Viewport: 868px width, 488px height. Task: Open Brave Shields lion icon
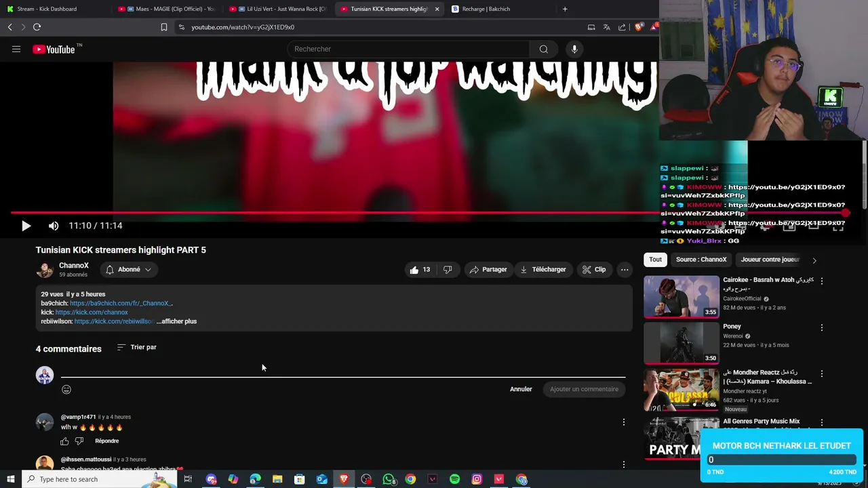(638, 27)
